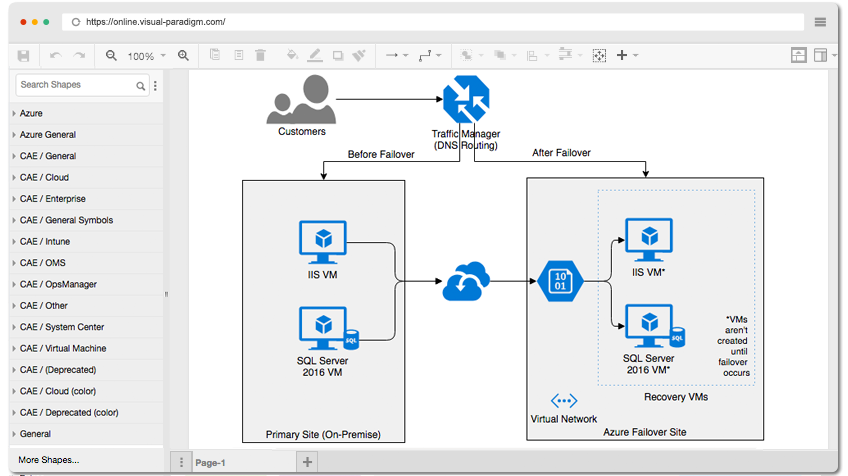Screen dimensions: 848x476
Task: Open the 100% zoom level dropdown
Action: click(147, 56)
